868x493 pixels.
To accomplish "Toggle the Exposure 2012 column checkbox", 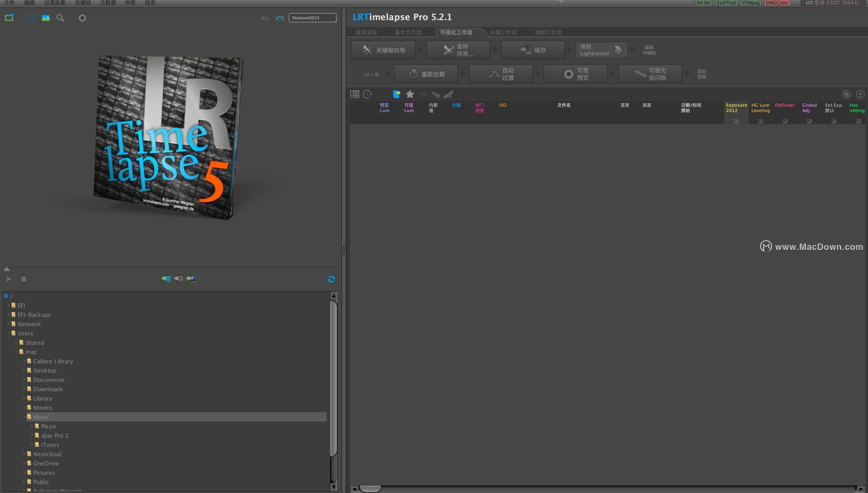I will (x=736, y=121).
